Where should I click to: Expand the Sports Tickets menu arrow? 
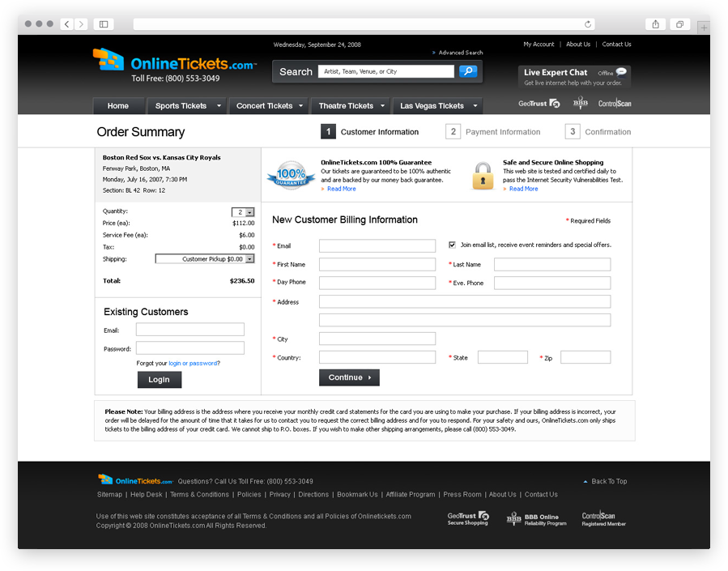click(219, 106)
